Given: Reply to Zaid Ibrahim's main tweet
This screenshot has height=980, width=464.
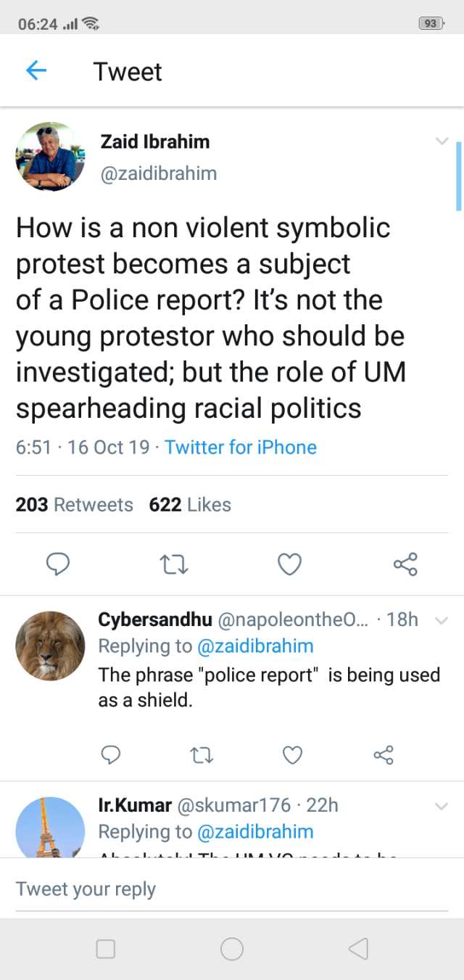Looking at the screenshot, I should coord(58,564).
